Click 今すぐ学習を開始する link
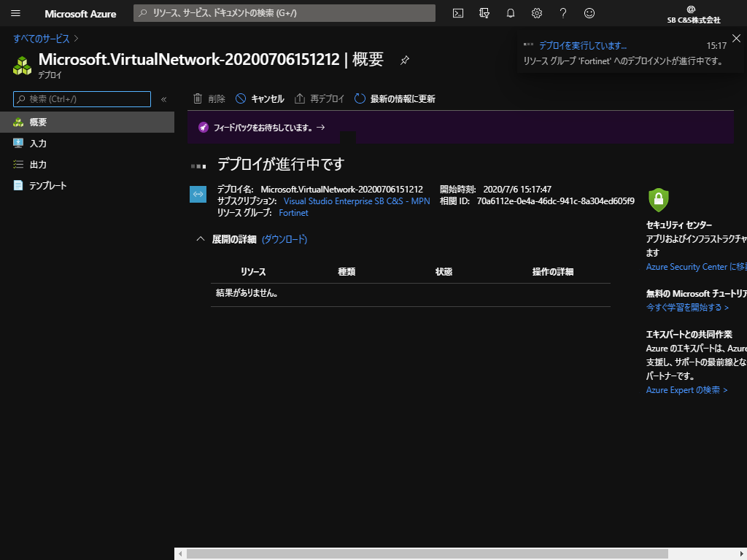Viewport: 747px width, 560px height. click(x=687, y=308)
